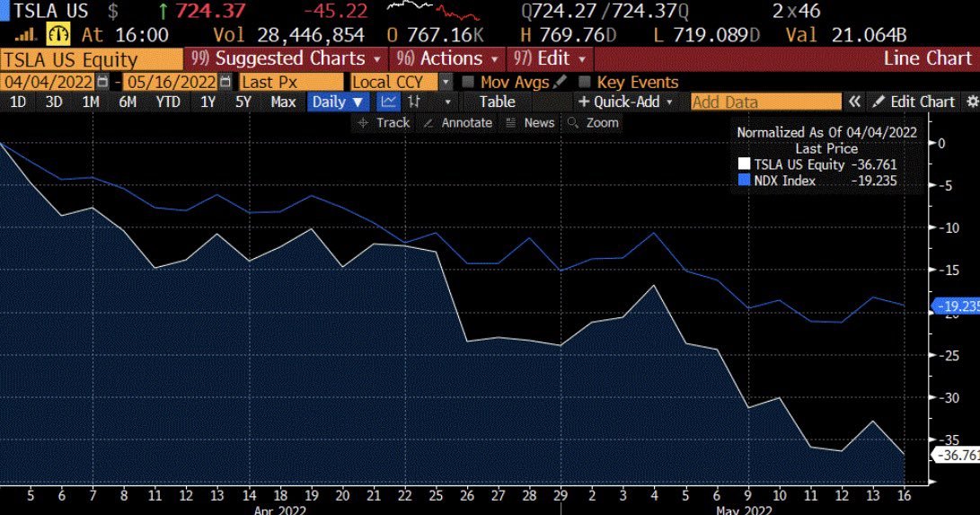Click the last price 724.37
Viewport: 980px width, 515px height.
click(x=210, y=12)
